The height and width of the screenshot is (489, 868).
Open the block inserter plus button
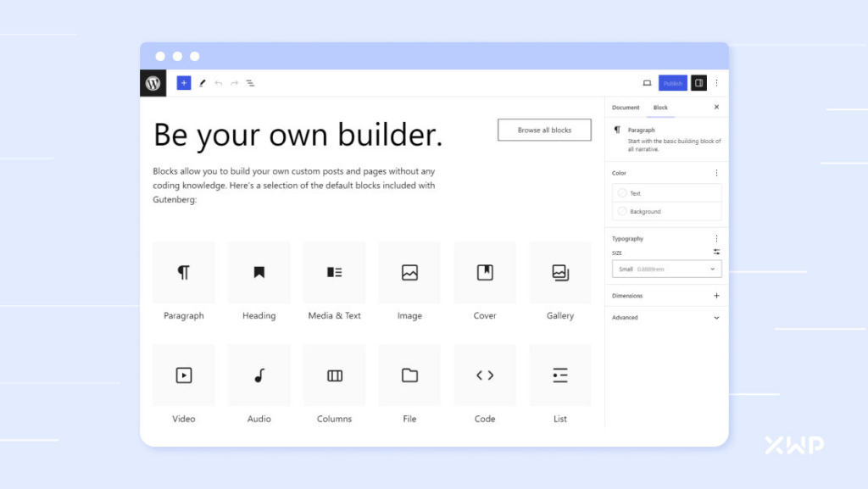click(184, 83)
